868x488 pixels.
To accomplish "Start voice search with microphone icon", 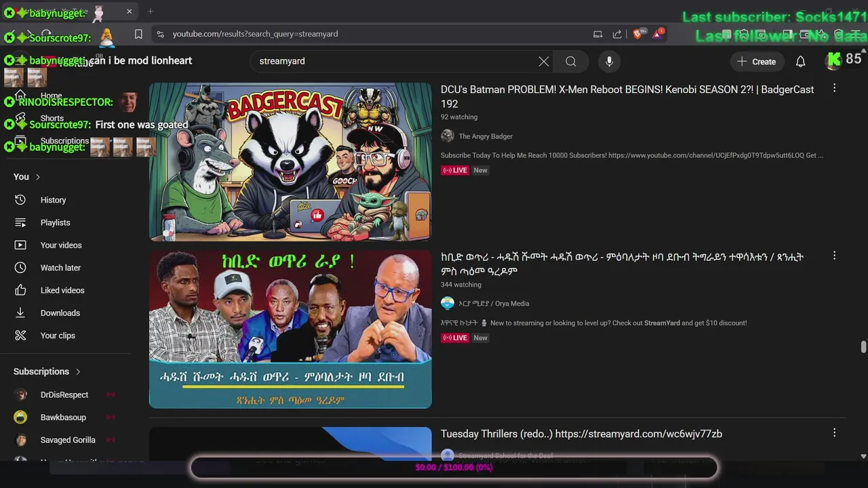I will pyautogui.click(x=609, y=62).
